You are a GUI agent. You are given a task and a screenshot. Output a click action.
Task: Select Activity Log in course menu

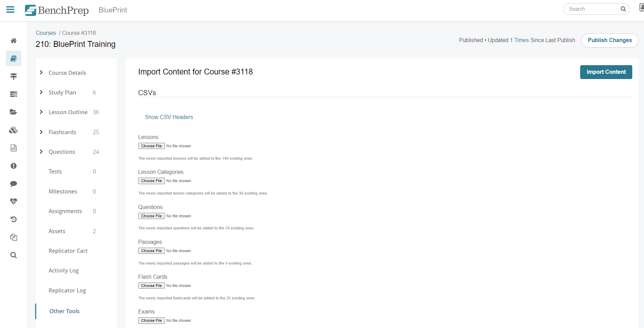click(63, 270)
